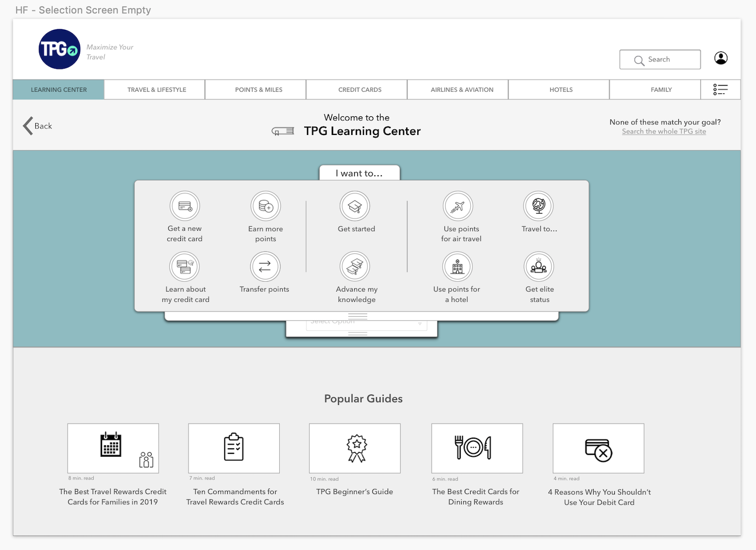This screenshot has width=756, height=550.
Task: Click the Earn more points label
Action: (x=266, y=234)
